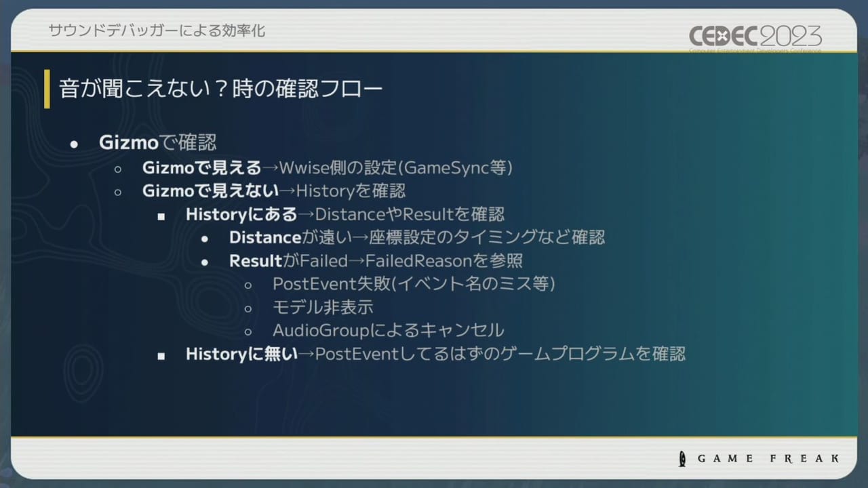The width and height of the screenshot is (868, 488).
Task: Click 'PostEvent失敗(イベント名のミス等)' line
Action: tap(414, 284)
